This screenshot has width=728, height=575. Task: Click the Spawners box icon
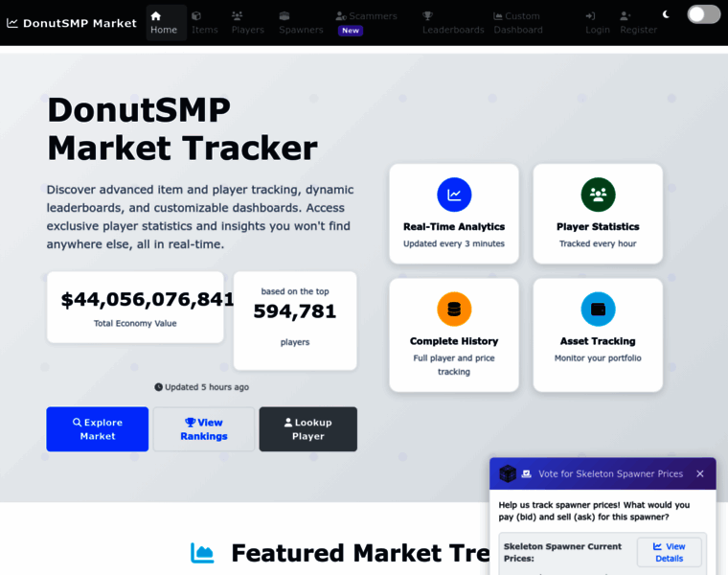point(284,16)
